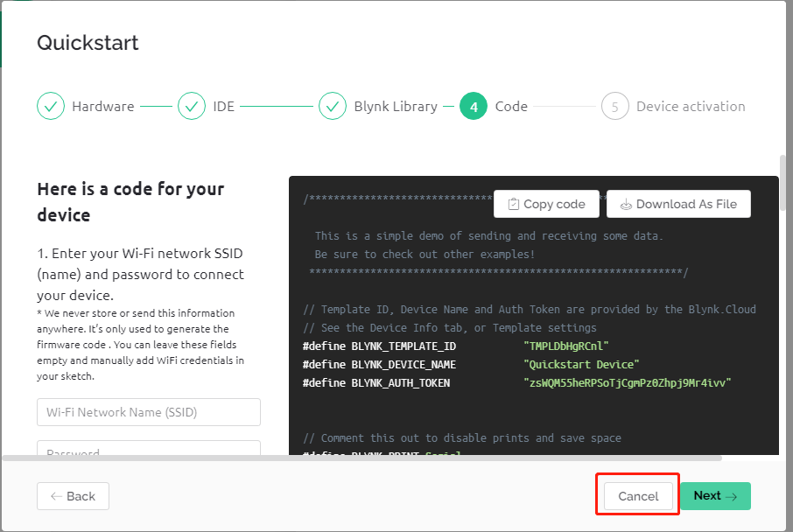The height and width of the screenshot is (532, 793).
Task: Select step 4 Code circle
Action: pyautogui.click(x=474, y=106)
